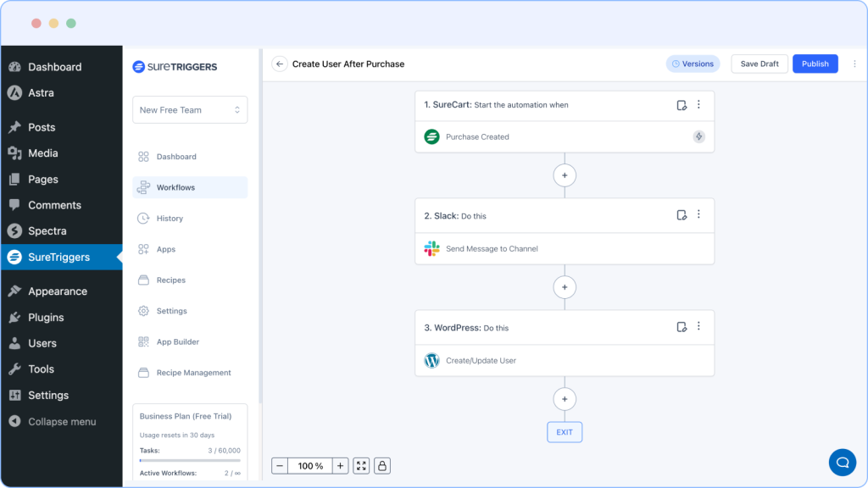Open the three-dot menu on the Slack step
The height and width of the screenshot is (488, 868).
click(x=698, y=215)
